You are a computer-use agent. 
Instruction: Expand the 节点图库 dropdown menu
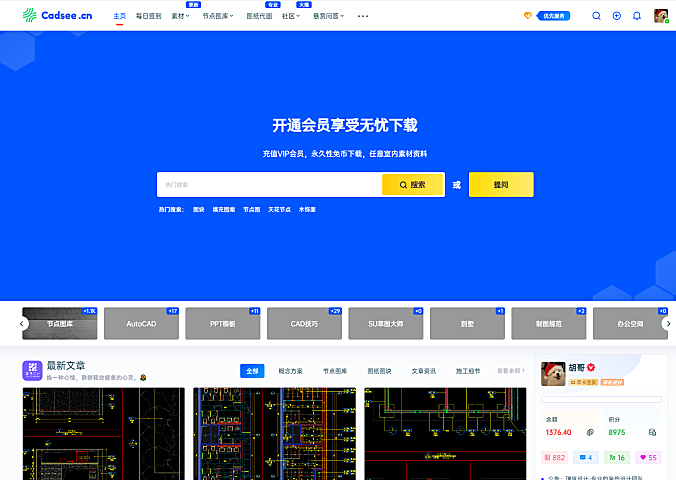click(x=218, y=16)
